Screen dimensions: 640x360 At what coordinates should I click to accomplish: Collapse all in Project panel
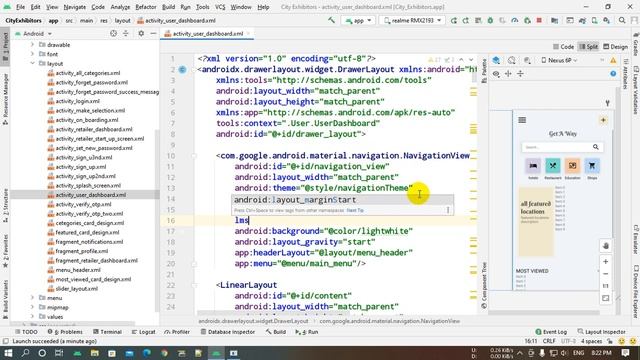click(x=125, y=33)
